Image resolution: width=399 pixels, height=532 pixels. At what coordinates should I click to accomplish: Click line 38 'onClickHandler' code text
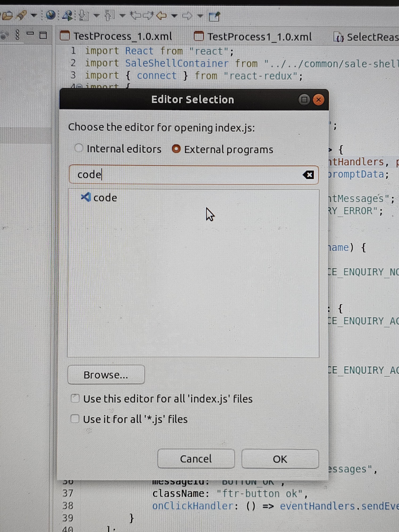click(275, 506)
